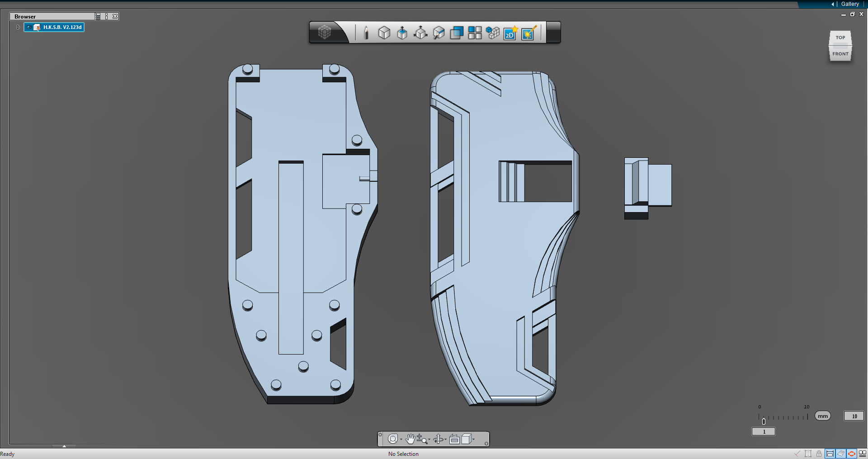Select the Construct extrude tool
This screenshot has width=868, height=459.
tap(402, 33)
